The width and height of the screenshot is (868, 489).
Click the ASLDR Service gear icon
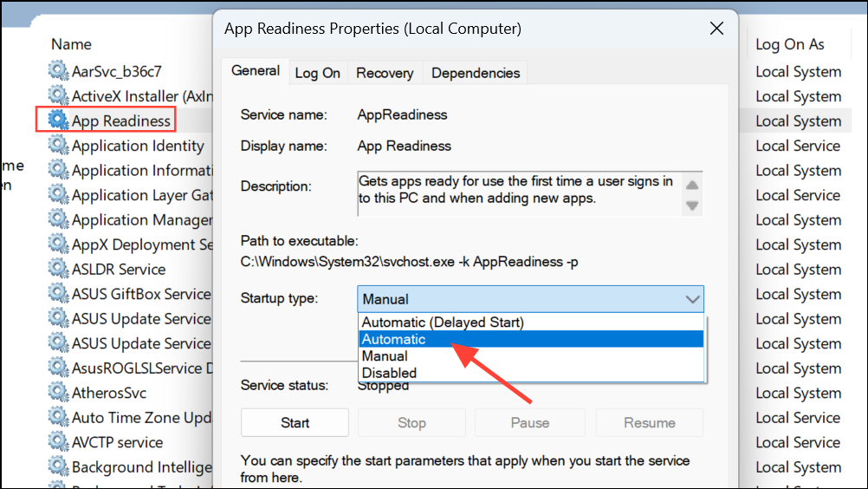[x=58, y=269]
